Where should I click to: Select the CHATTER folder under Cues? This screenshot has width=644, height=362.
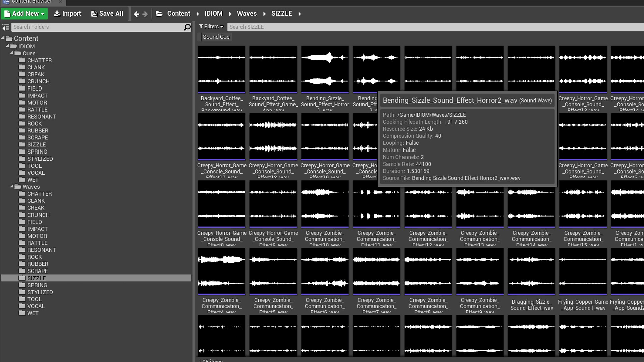(39, 60)
